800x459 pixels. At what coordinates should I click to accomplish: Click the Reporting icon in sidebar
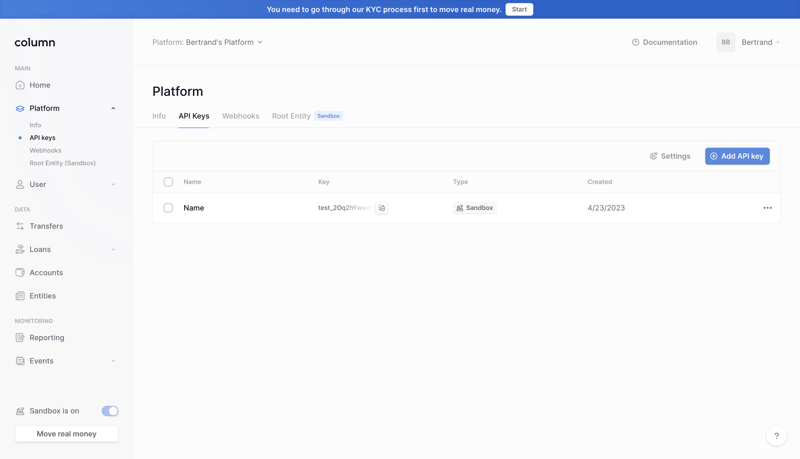(20, 338)
